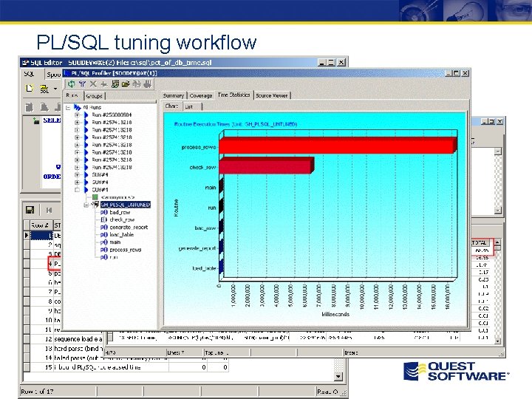532x399 pixels.
Task: Click the p() icon beside generate_report
Action: [x=104, y=228]
